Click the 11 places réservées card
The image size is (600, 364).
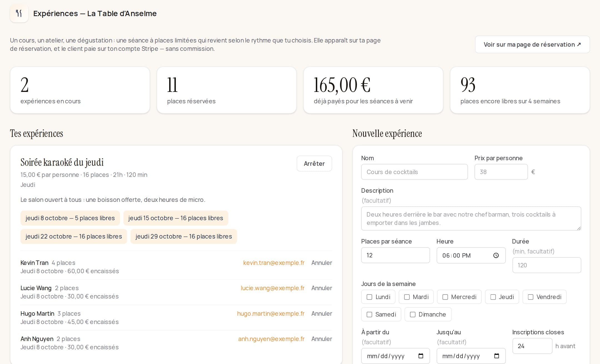coord(226,90)
